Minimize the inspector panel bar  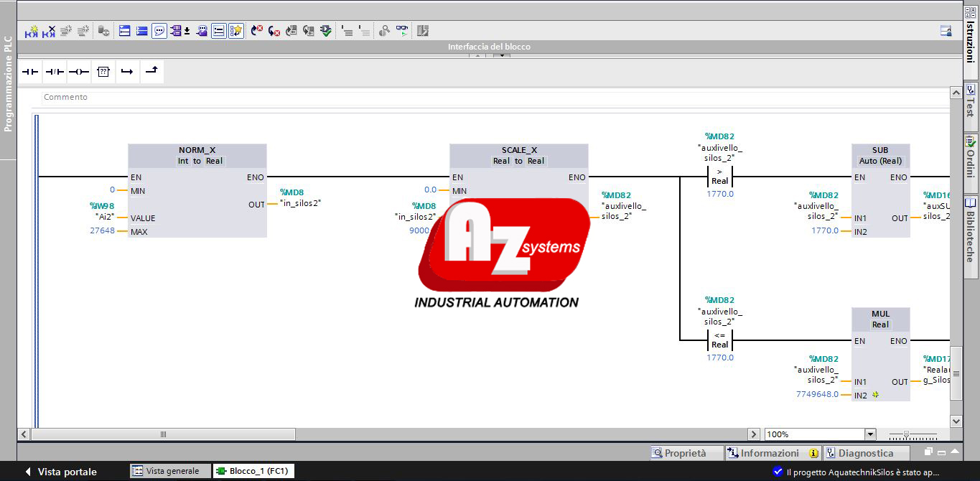tap(941, 452)
